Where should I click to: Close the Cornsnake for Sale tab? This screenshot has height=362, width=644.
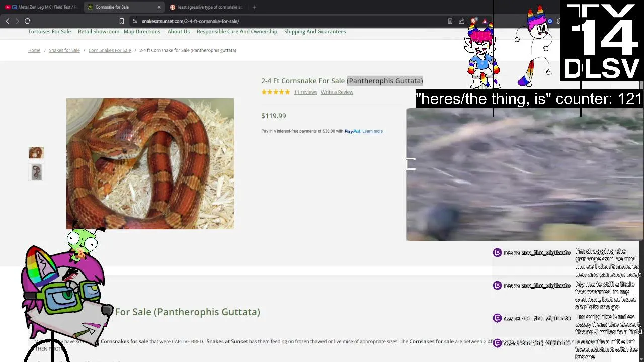[x=159, y=7]
